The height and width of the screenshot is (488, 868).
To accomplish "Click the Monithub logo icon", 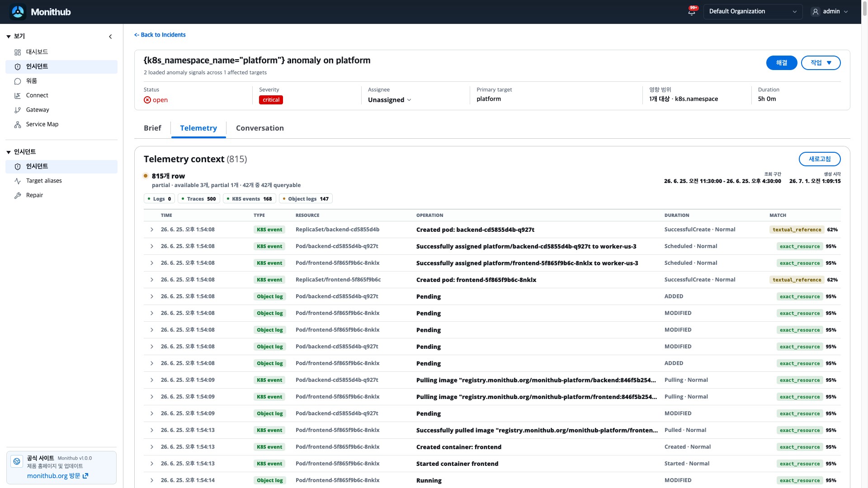I will pos(18,12).
